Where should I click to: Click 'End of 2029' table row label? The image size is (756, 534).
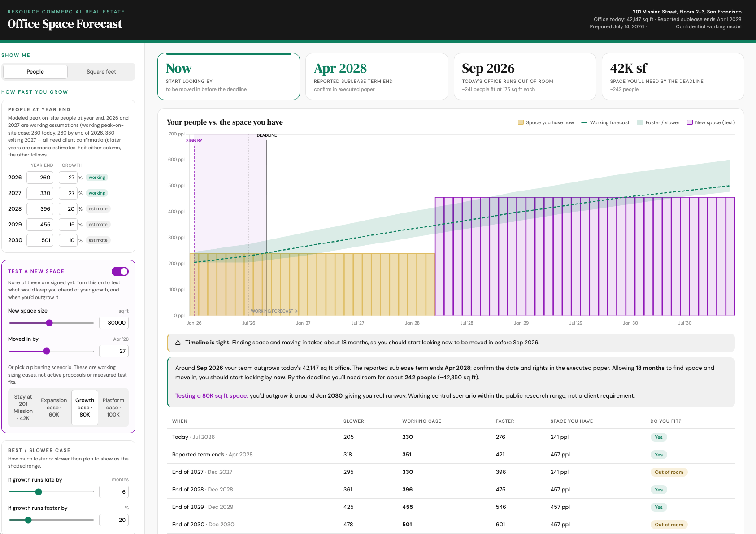pos(188,507)
